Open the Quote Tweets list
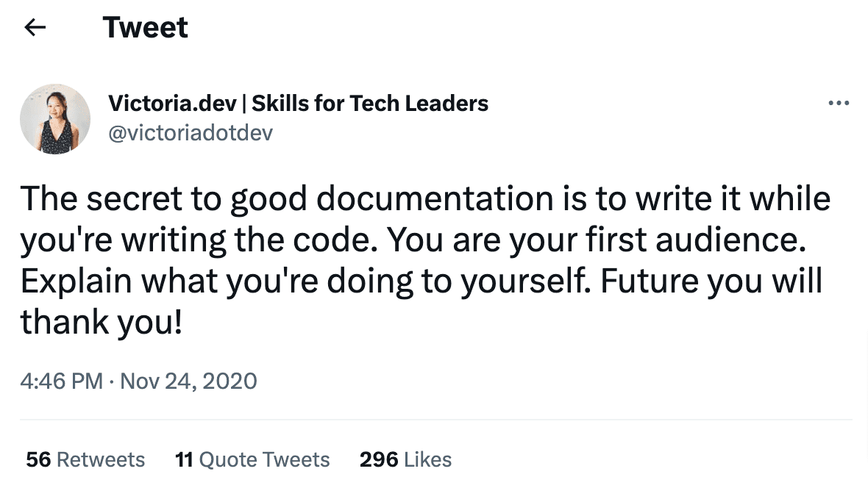Image resolution: width=868 pixels, height=488 pixels. pyautogui.click(x=252, y=459)
